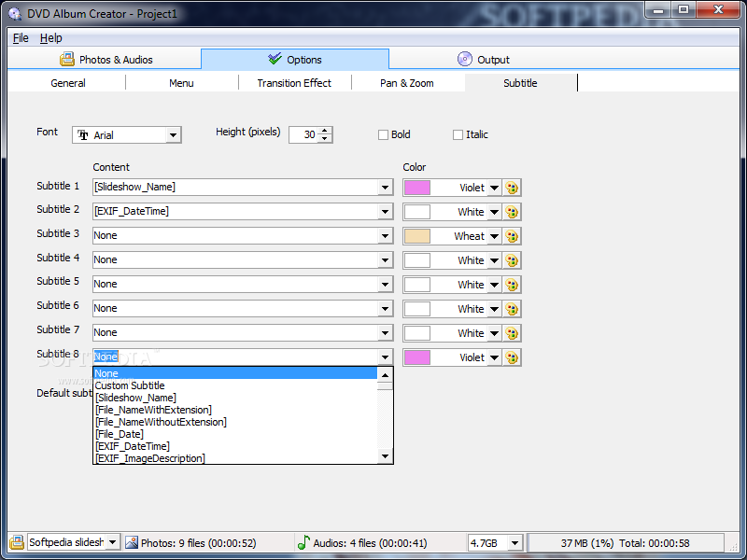Enable the Bold checkbox
Screen dimensions: 747x560
click(383, 134)
